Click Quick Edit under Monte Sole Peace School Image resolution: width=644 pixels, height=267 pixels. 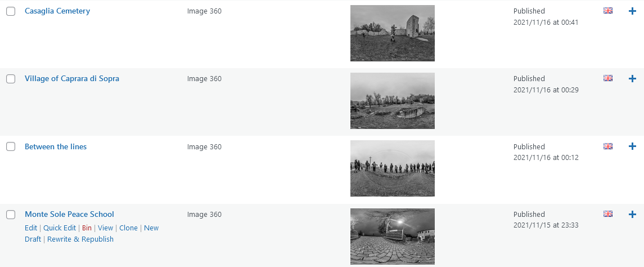coord(60,228)
